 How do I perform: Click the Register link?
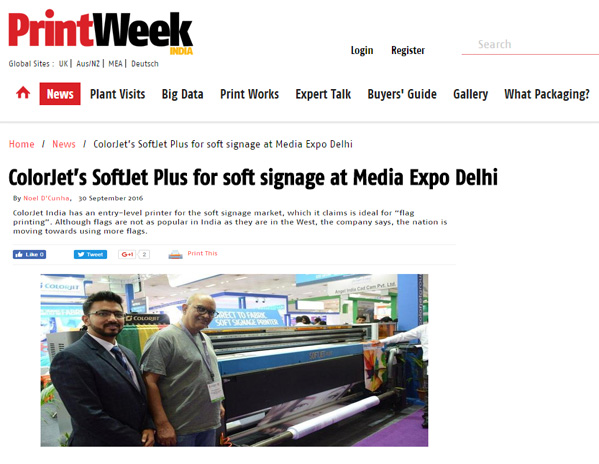408,50
